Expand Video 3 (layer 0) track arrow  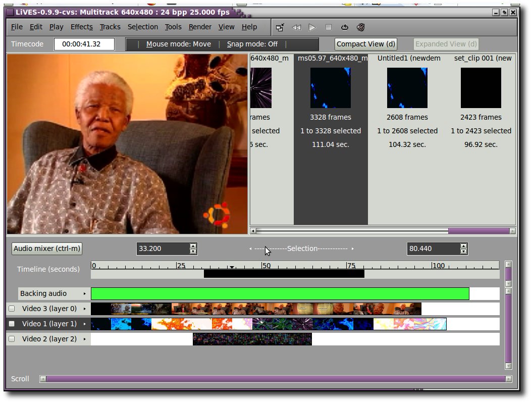click(84, 309)
